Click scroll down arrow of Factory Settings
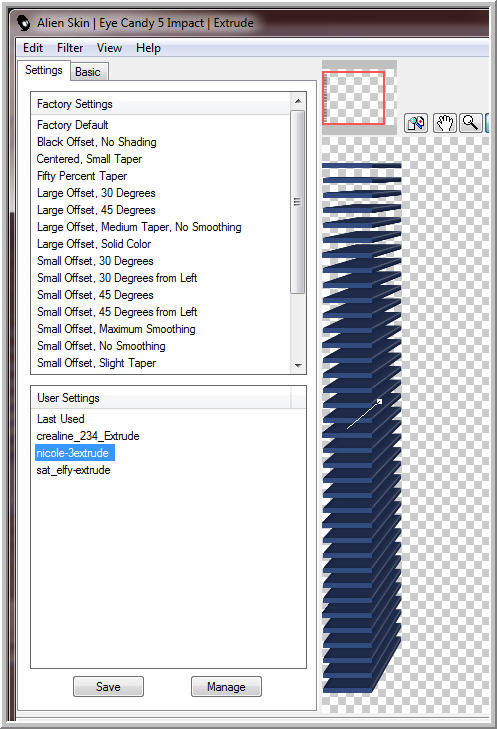The image size is (497, 729). pyautogui.click(x=298, y=365)
